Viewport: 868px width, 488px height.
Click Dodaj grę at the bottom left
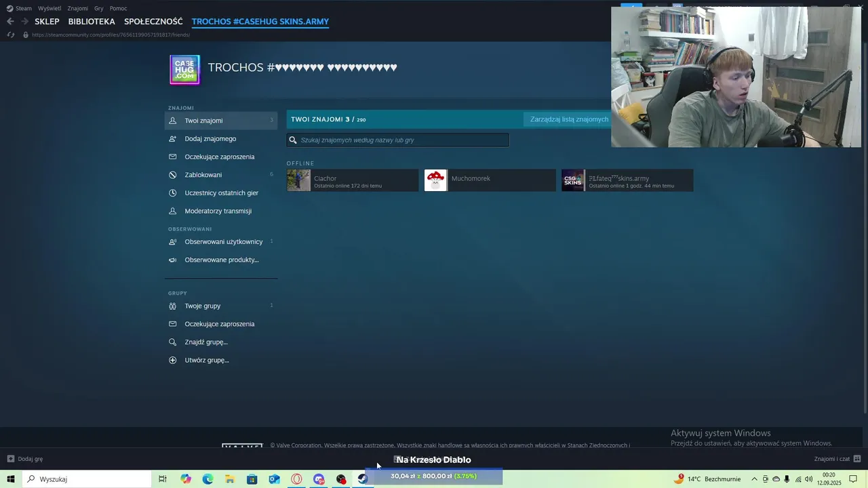pos(25,459)
